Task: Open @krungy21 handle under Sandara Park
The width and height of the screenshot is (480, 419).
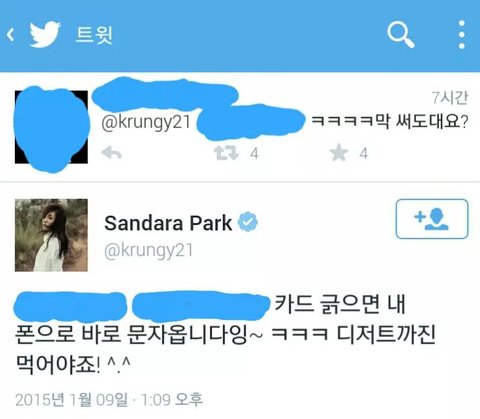Action: [149, 251]
